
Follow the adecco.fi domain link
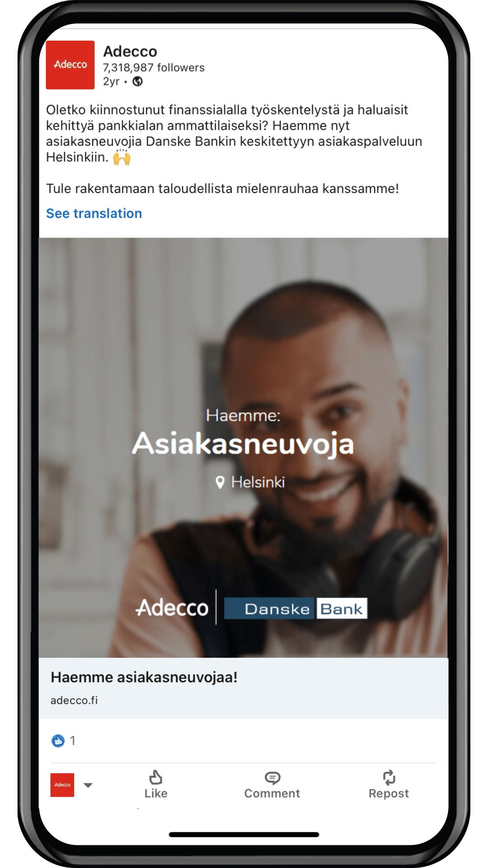pos(74,700)
